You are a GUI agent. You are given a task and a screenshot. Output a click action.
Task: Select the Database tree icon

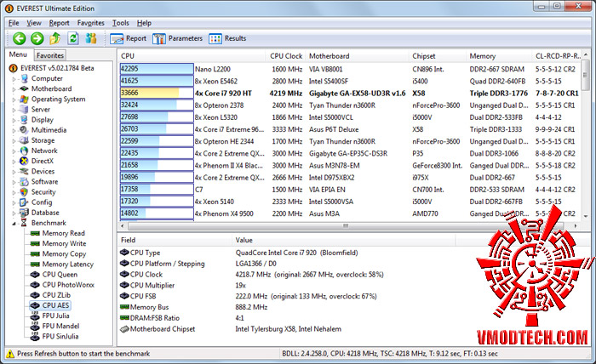pos(25,213)
